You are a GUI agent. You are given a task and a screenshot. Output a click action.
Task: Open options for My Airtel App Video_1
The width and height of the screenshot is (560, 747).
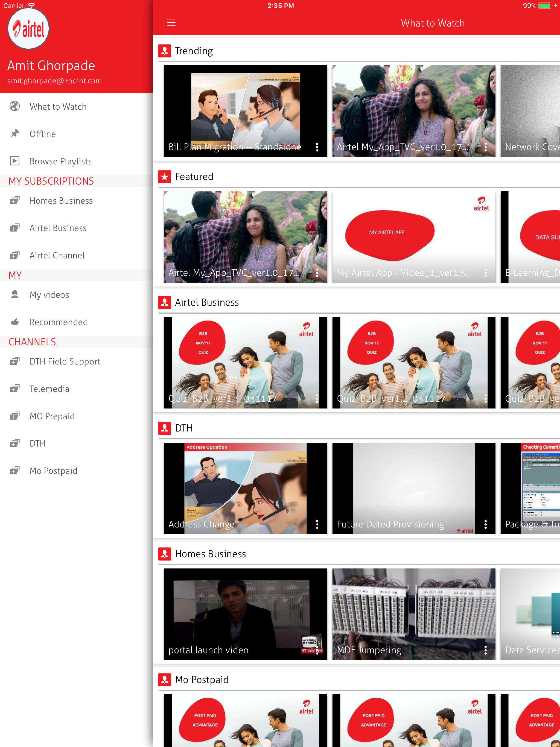485,273
